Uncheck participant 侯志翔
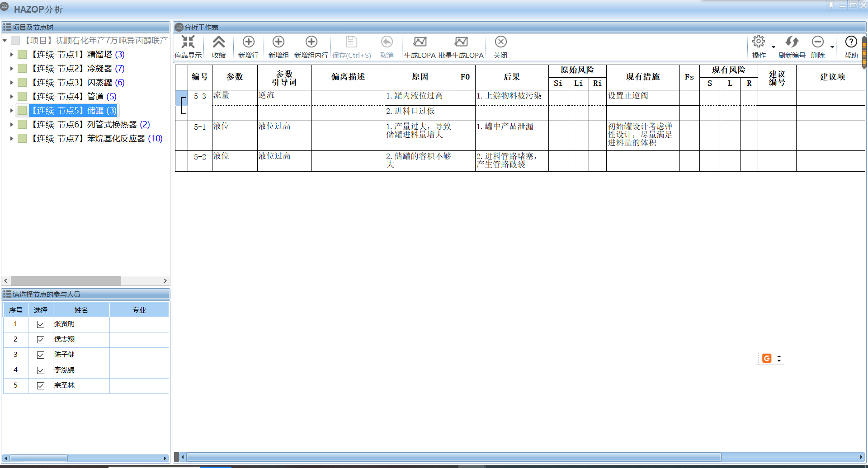868x468 pixels. click(x=41, y=340)
